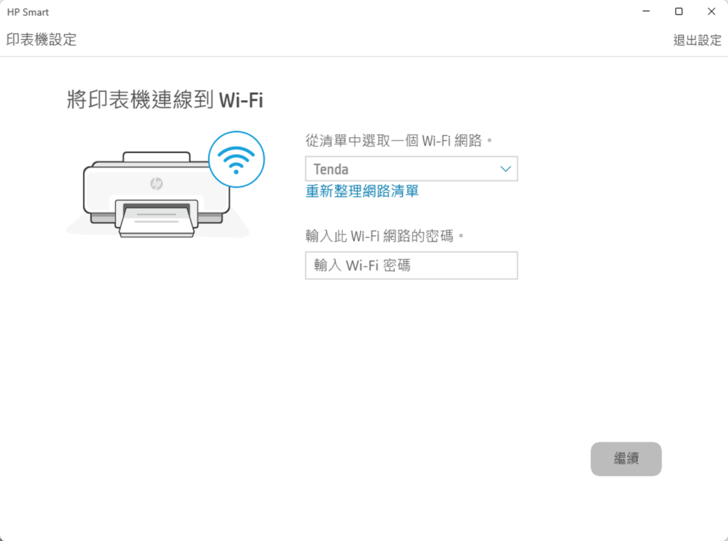Click the HP logo on the printer
The width and height of the screenshot is (728, 541).
155,183
